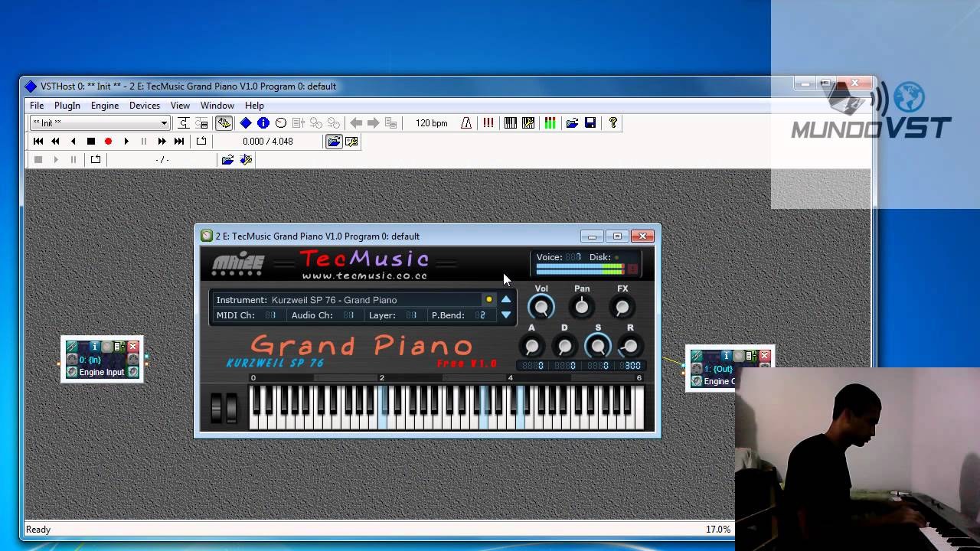
Task: Close the Engine Input module with red X
Action: coord(132,347)
